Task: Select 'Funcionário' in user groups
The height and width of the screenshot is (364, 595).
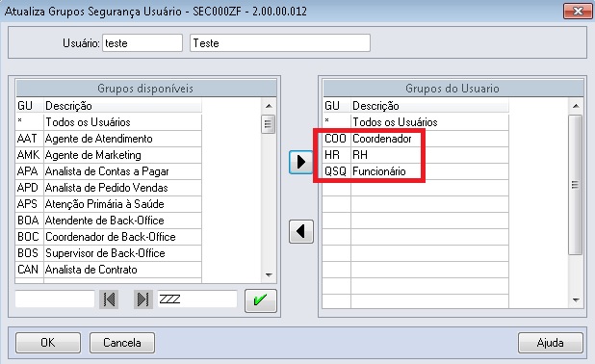Action: [416, 171]
